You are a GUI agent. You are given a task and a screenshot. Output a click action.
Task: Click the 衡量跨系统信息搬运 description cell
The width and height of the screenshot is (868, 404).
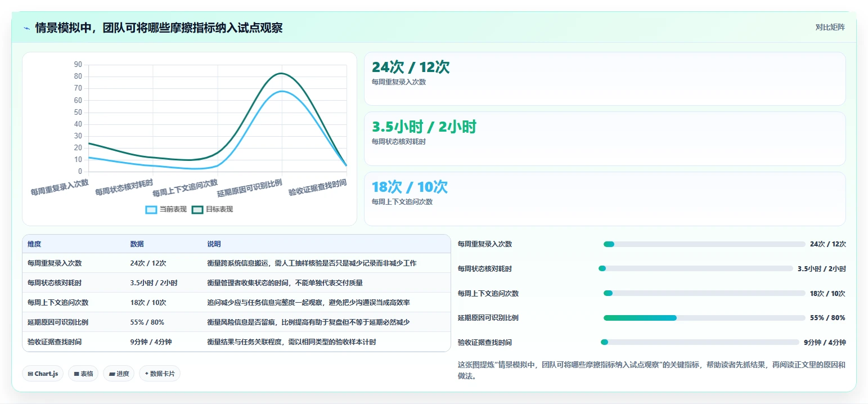click(x=312, y=263)
